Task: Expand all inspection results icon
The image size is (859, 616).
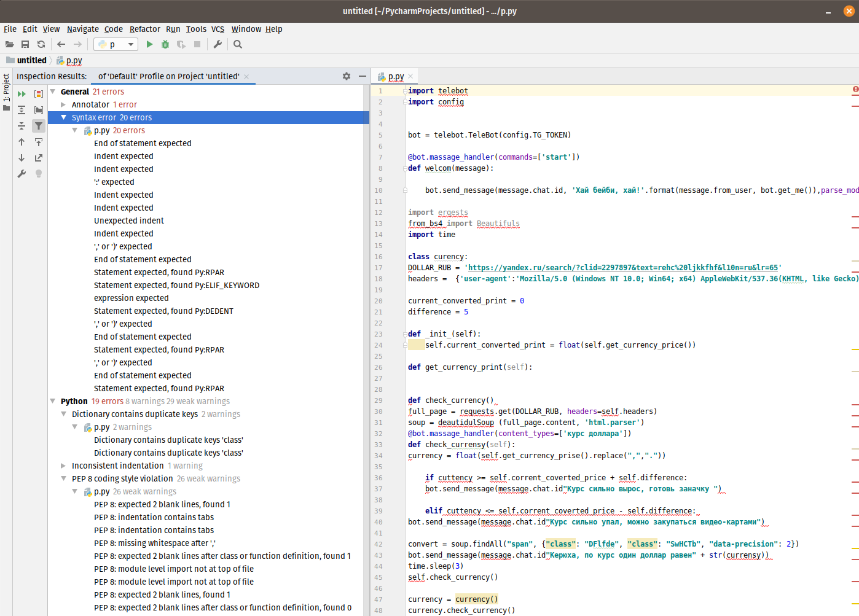Action: (22, 110)
